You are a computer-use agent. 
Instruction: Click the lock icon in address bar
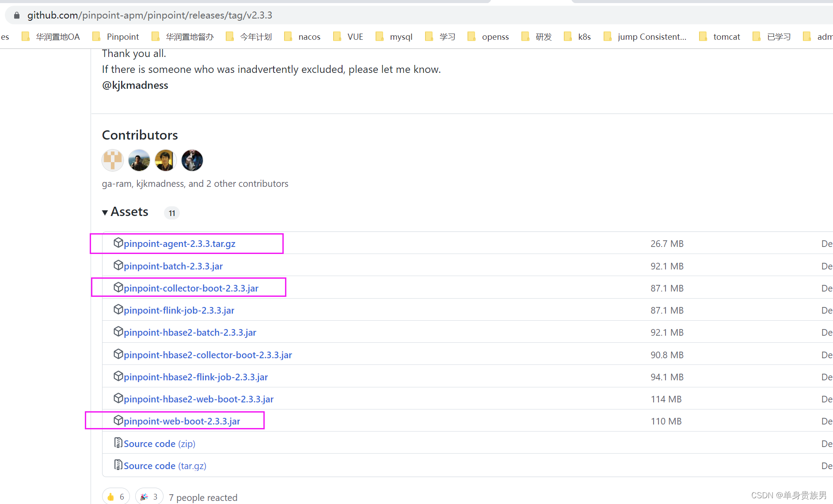[x=17, y=15]
